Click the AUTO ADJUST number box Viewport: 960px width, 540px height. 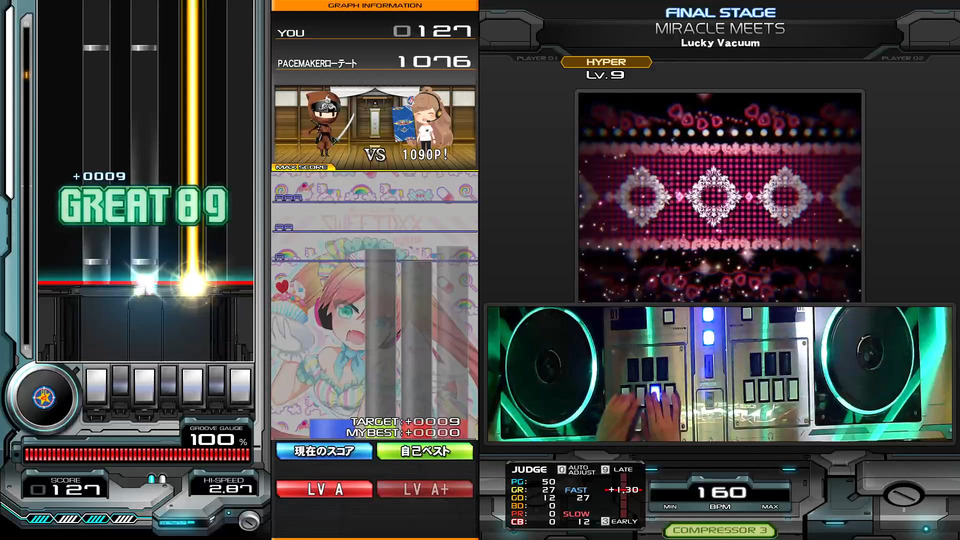562,470
